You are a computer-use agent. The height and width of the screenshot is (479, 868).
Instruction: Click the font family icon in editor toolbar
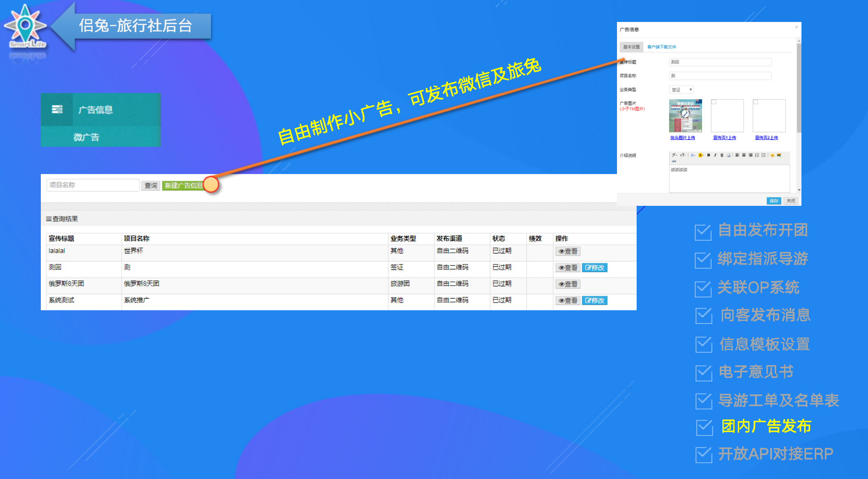click(674, 155)
